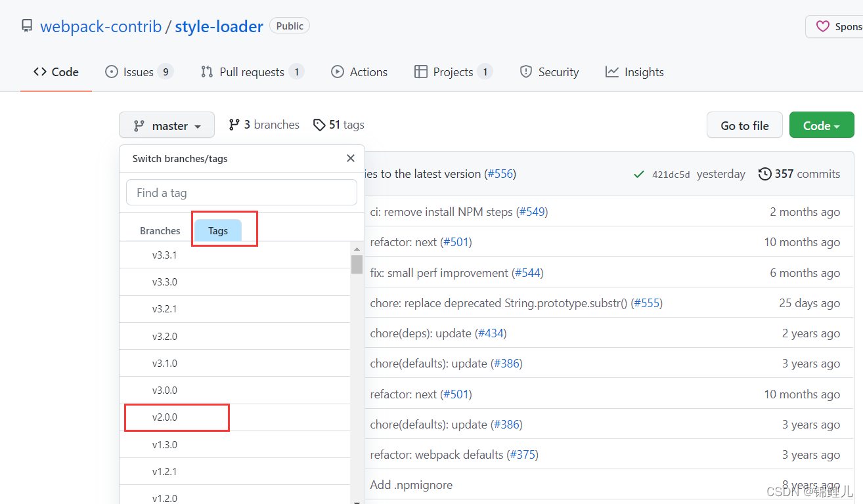This screenshot has height=504, width=863.
Task: Click the tag list scroll up arrow
Action: [x=357, y=249]
